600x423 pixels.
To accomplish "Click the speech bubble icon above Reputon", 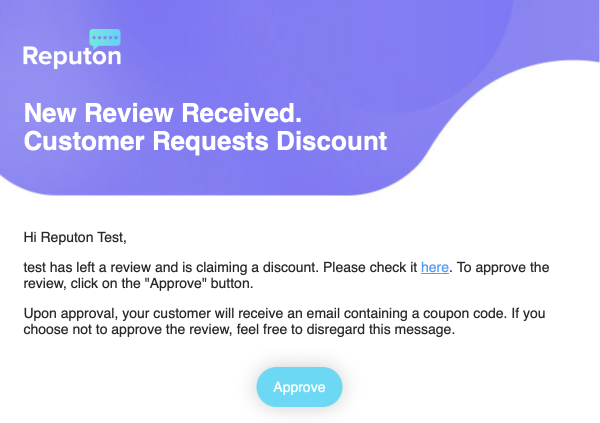I will pos(104,40).
